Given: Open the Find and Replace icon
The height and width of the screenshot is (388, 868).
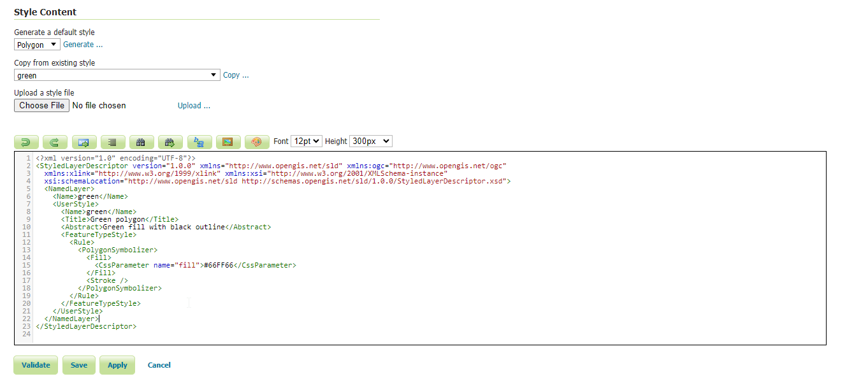Looking at the screenshot, I should 170,141.
